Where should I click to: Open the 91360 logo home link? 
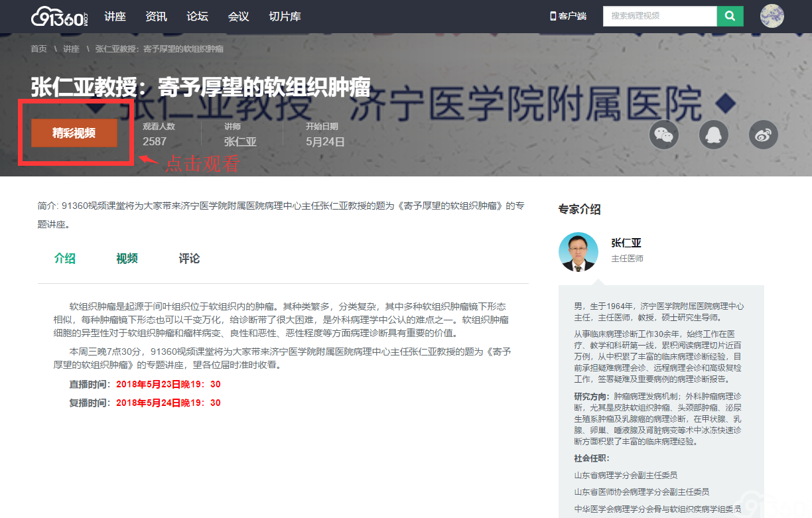(60, 16)
